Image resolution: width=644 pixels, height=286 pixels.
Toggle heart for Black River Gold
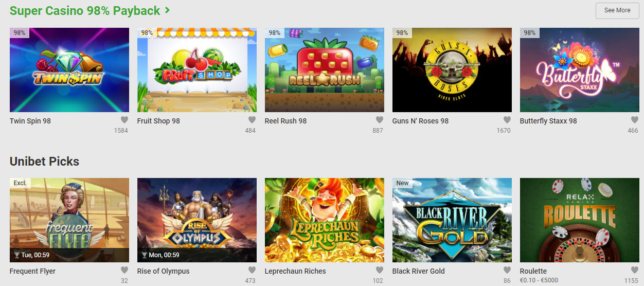click(507, 270)
